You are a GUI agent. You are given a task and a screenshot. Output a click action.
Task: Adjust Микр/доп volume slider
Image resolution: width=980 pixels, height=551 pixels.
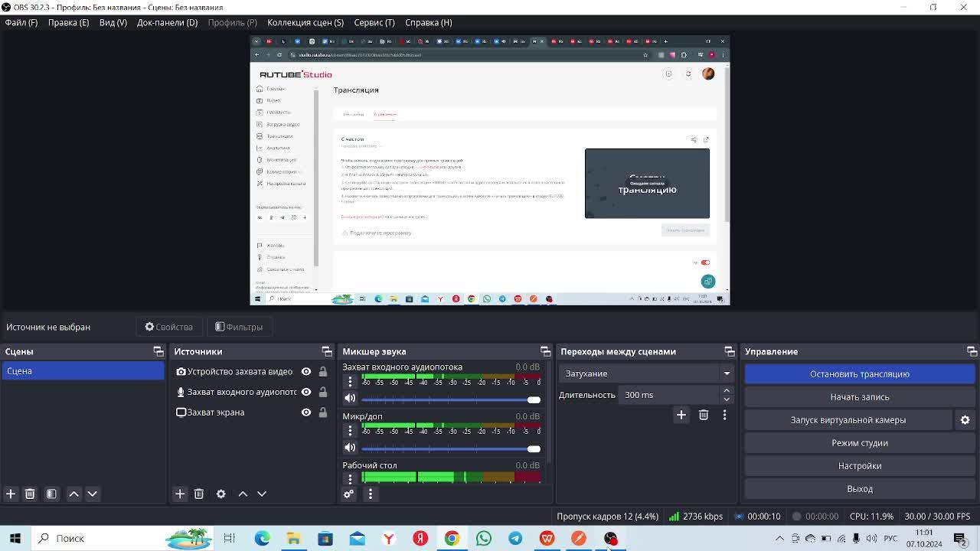[x=451, y=448]
